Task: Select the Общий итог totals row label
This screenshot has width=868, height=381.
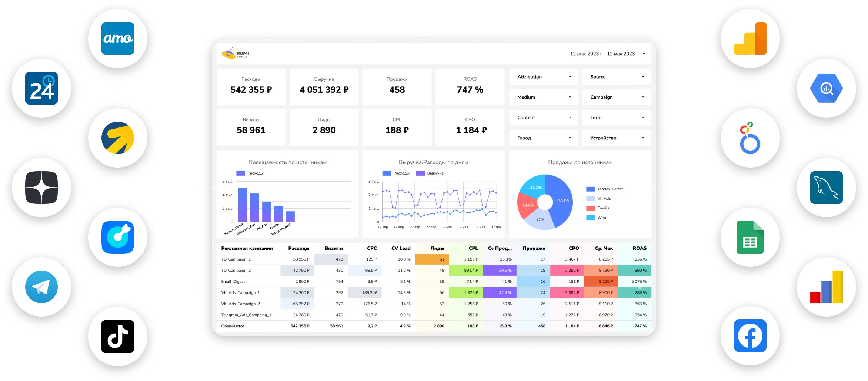Action: [x=233, y=326]
